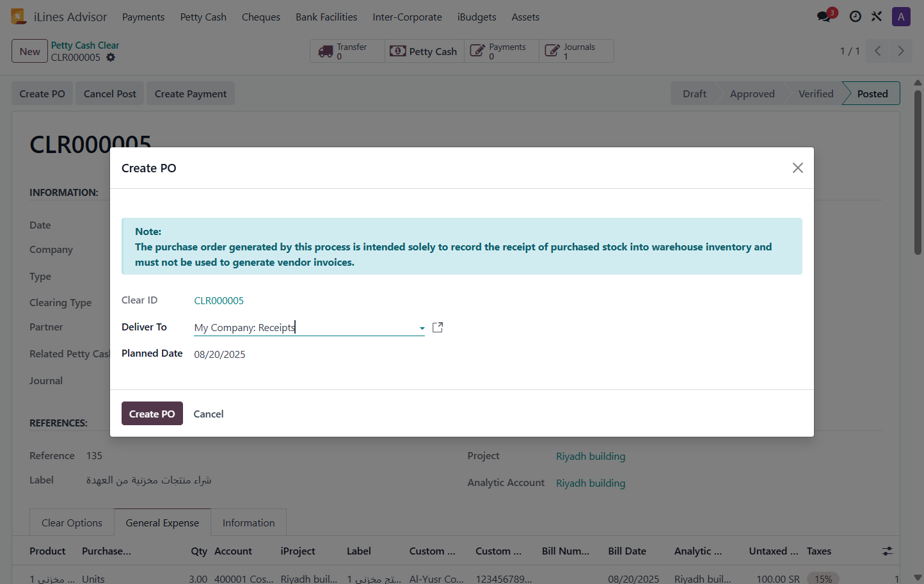The image size is (924, 584).
Task: Open the Journals smart button
Action: [x=576, y=51]
